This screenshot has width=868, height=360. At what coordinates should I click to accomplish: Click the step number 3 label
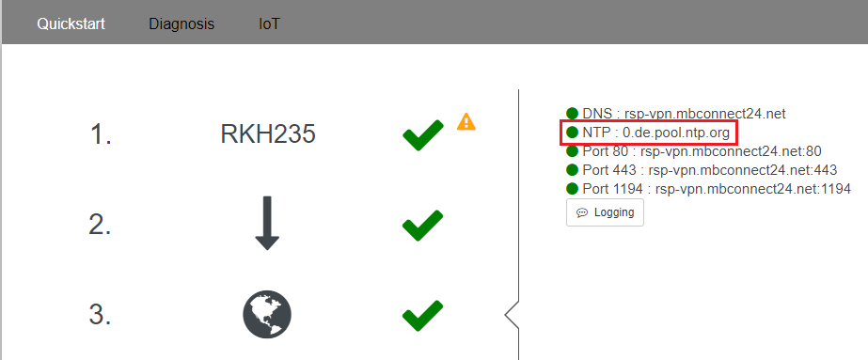(101, 314)
